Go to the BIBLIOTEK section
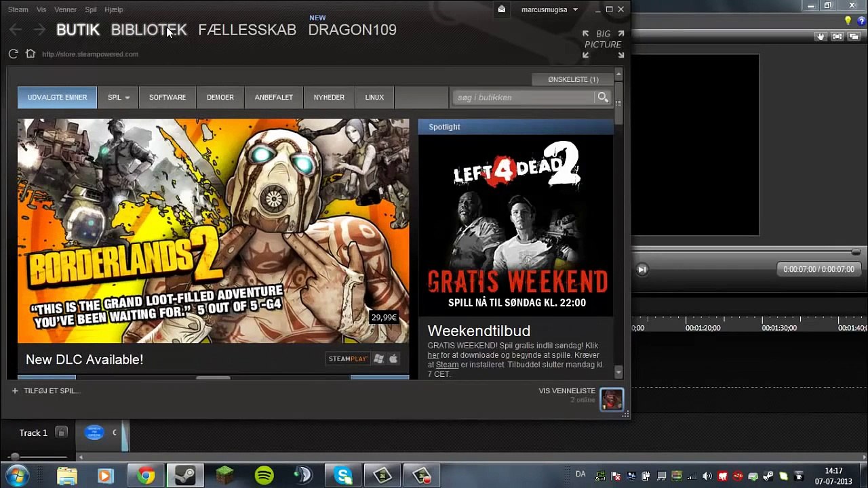Image resolution: width=868 pixels, height=488 pixels. click(149, 30)
